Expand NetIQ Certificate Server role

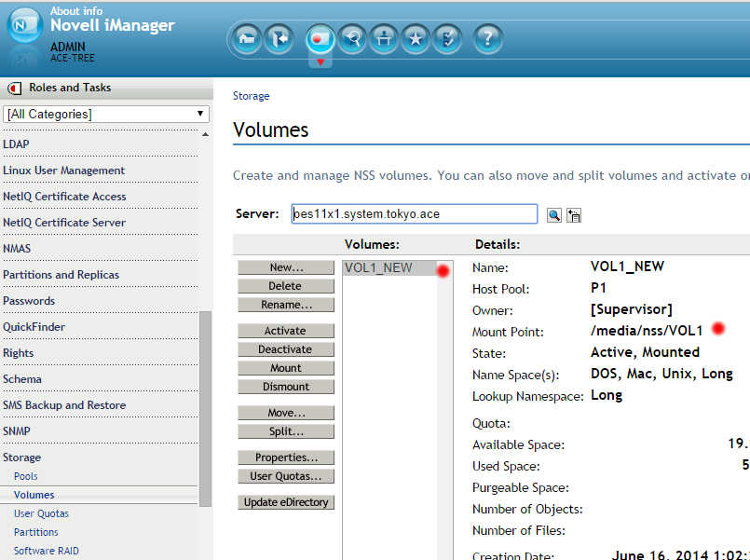point(64,223)
